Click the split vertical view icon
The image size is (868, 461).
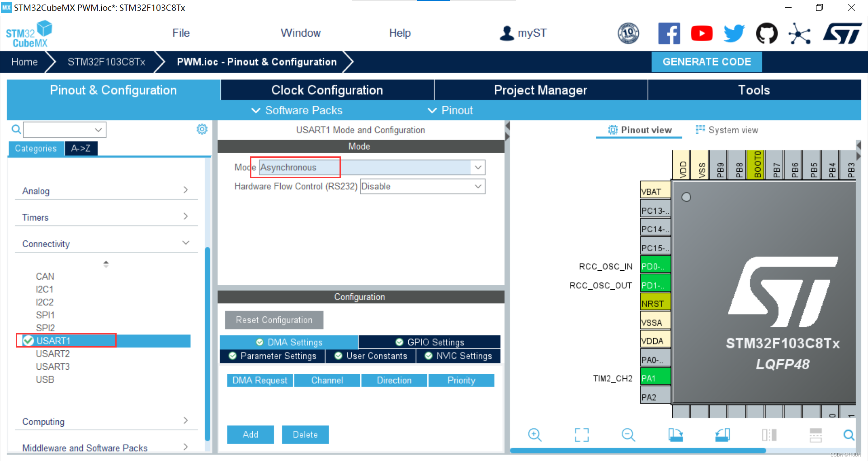click(769, 435)
